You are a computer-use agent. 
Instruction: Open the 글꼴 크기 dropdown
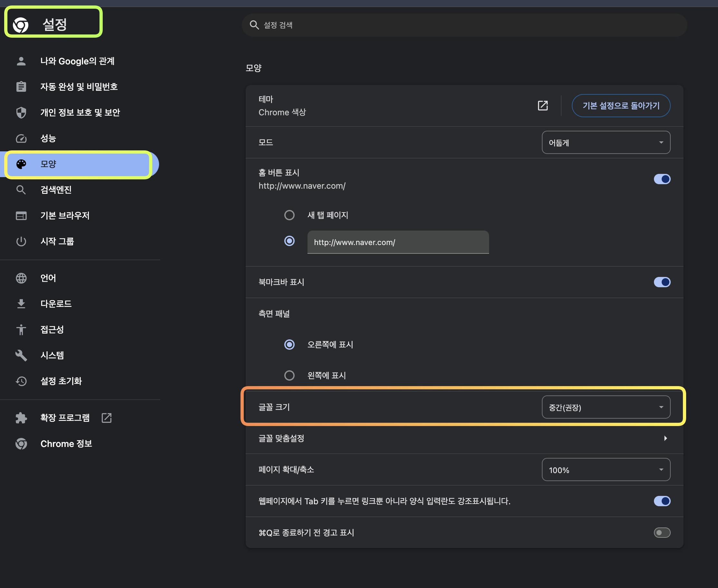tap(606, 407)
